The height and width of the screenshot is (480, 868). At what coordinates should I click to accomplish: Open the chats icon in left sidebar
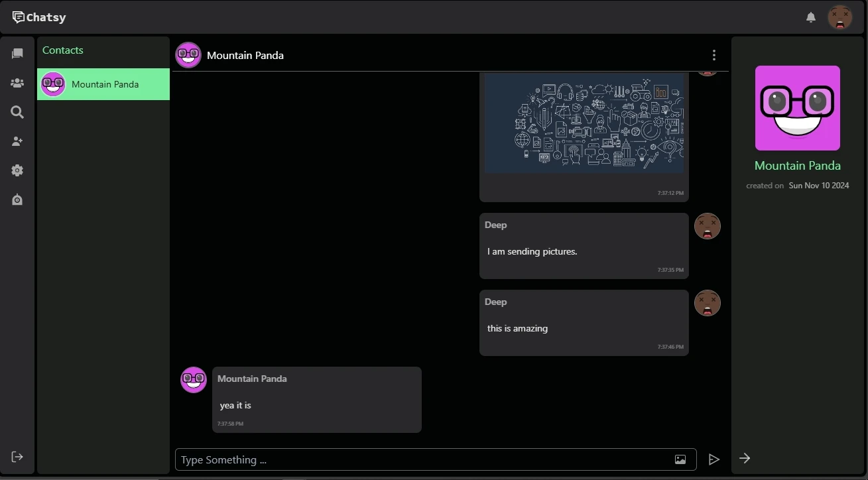(x=17, y=54)
